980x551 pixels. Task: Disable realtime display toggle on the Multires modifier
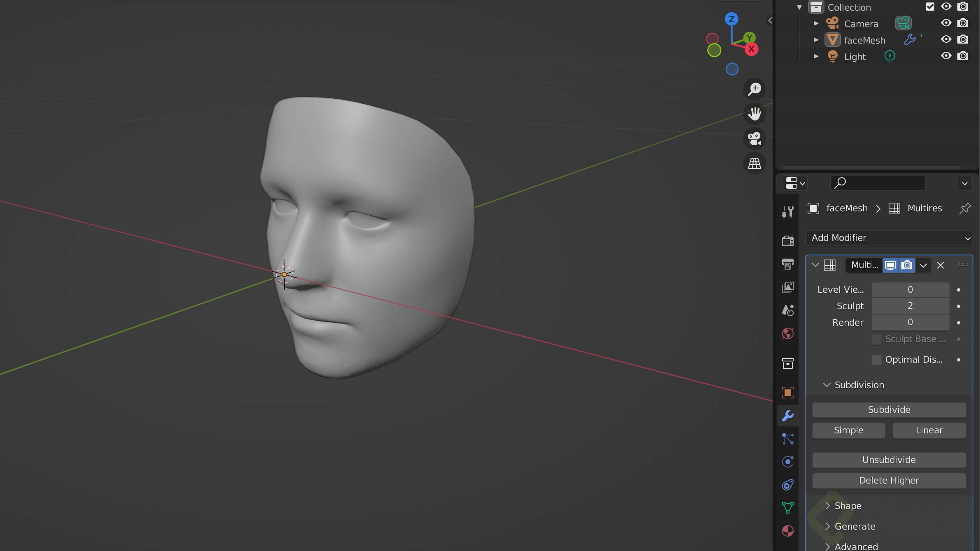[x=891, y=265]
